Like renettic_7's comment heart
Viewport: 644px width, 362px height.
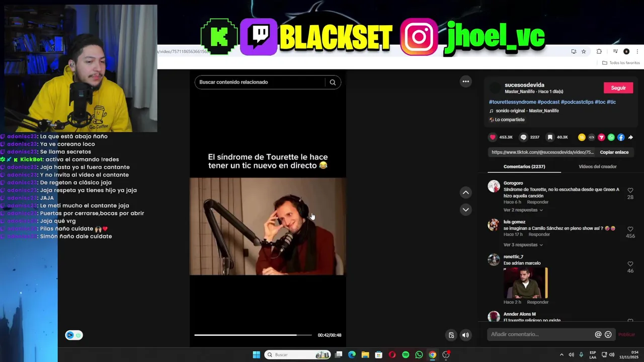coord(630,264)
